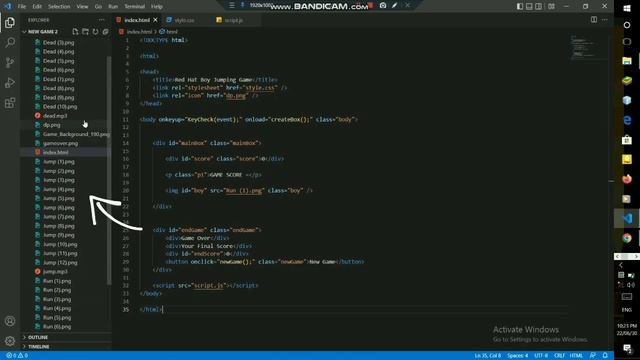Select index.html in the Explorer tree
This screenshot has height=360, width=640.
pos(56,152)
